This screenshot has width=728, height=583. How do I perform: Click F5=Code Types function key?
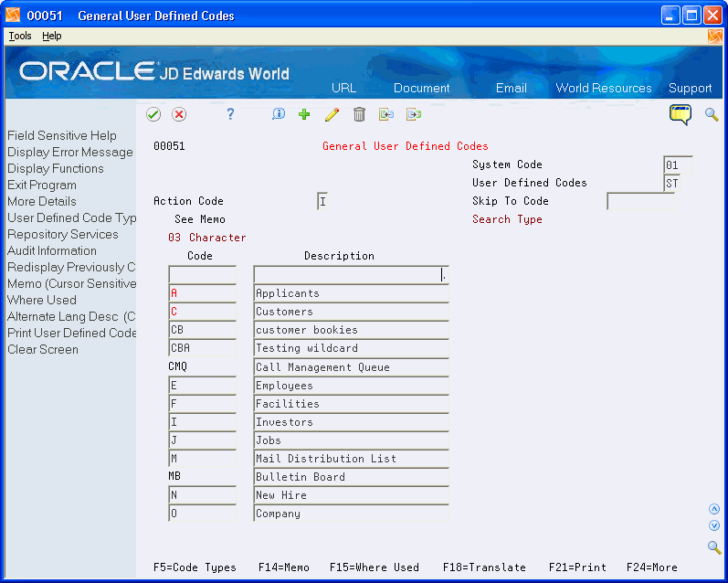click(195, 567)
